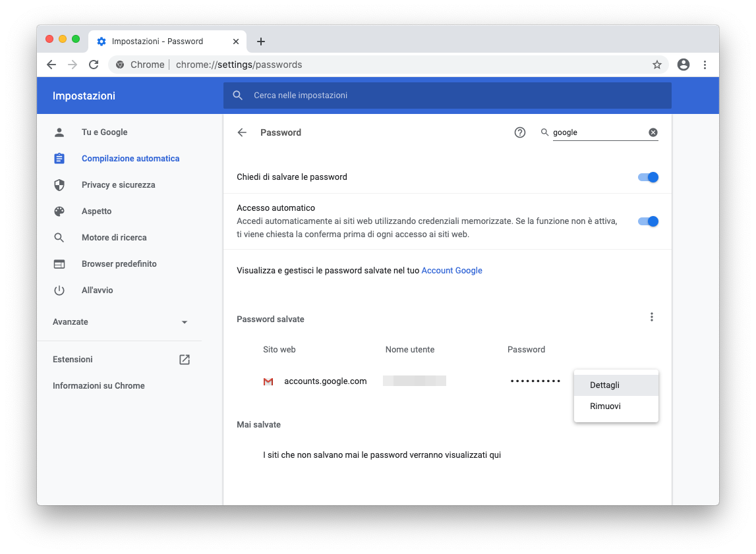Click the password search magnifier icon
This screenshot has width=756, height=554.
(544, 132)
